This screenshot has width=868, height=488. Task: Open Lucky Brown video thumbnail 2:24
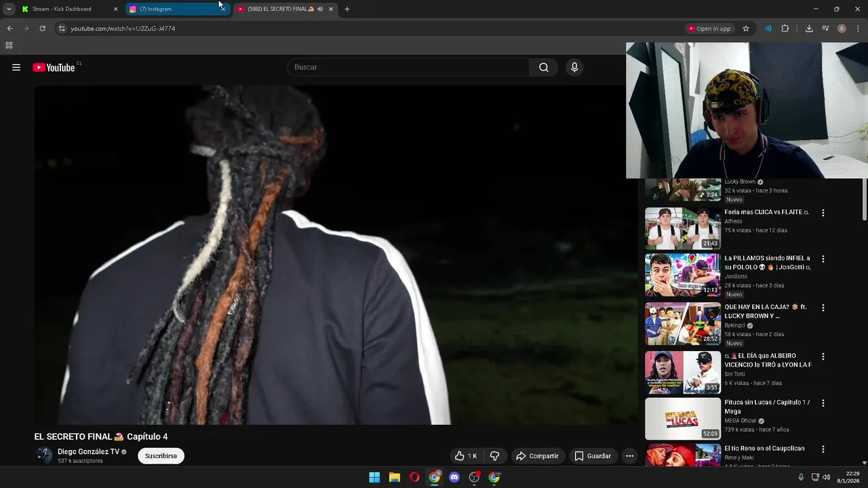[x=682, y=190]
